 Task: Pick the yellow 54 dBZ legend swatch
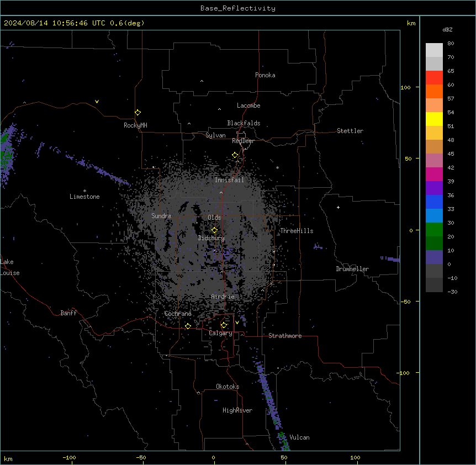[x=434, y=119]
